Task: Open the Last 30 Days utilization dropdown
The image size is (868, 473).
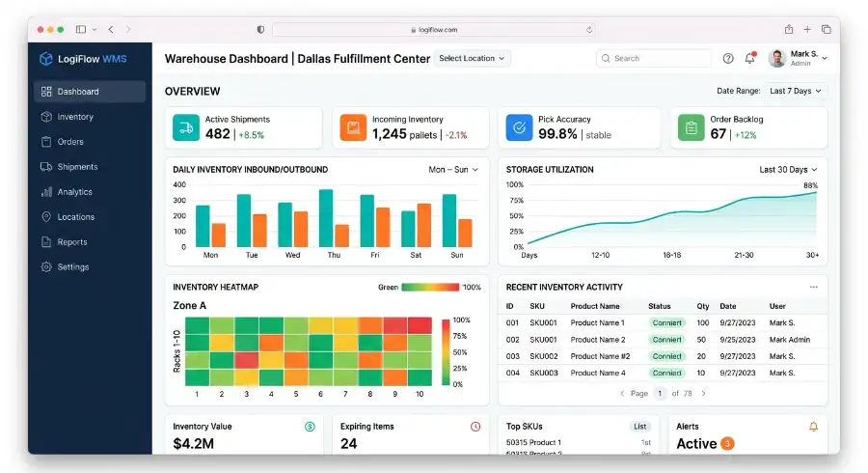Action: coord(788,170)
